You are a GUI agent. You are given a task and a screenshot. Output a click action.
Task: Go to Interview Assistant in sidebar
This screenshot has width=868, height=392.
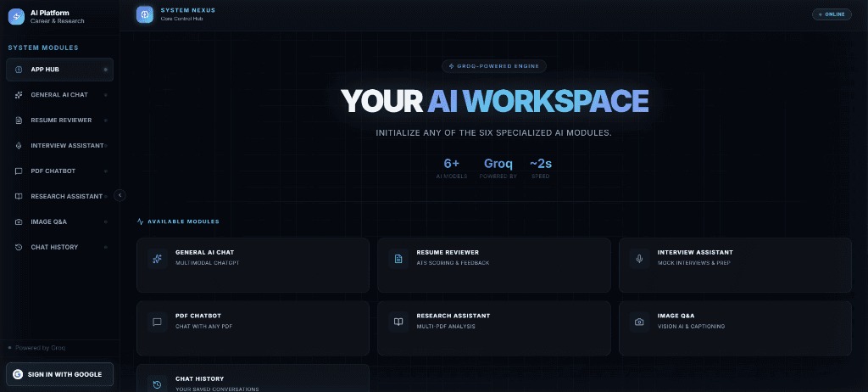[x=60, y=146]
